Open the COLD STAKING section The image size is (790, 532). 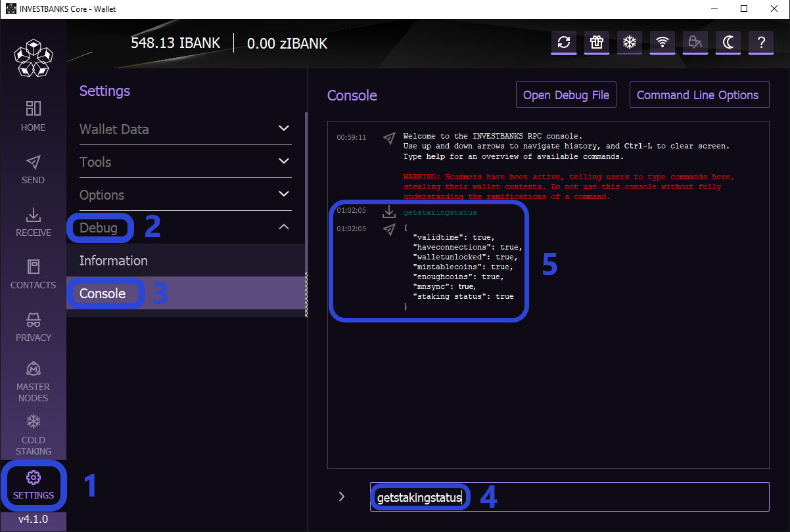33,434
